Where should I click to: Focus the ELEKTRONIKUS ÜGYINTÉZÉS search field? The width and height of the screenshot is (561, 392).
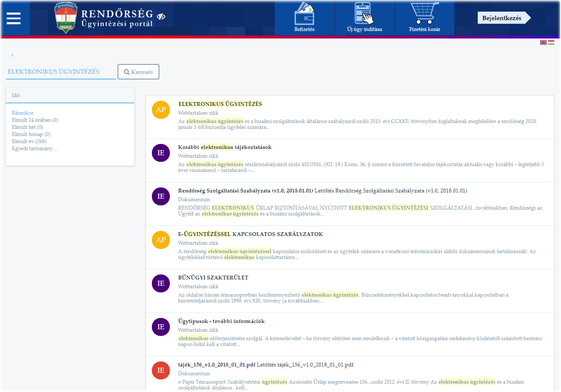[x=61, y=72]
